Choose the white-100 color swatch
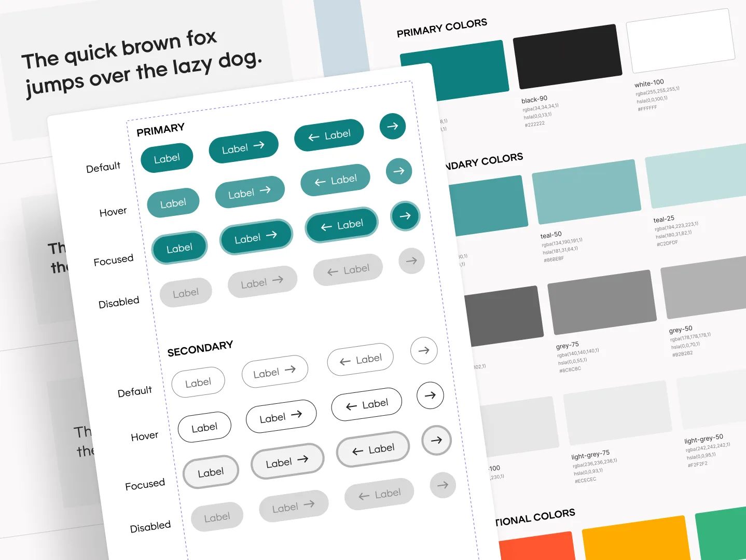746x560 pixels. point(680,40)
